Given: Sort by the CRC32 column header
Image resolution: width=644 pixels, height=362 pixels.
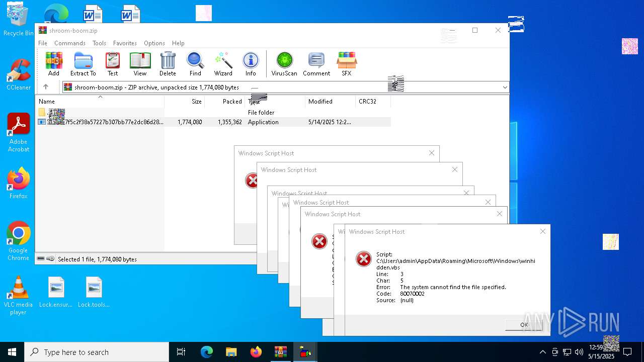Looking at the screenshot, I should [373, 101].
